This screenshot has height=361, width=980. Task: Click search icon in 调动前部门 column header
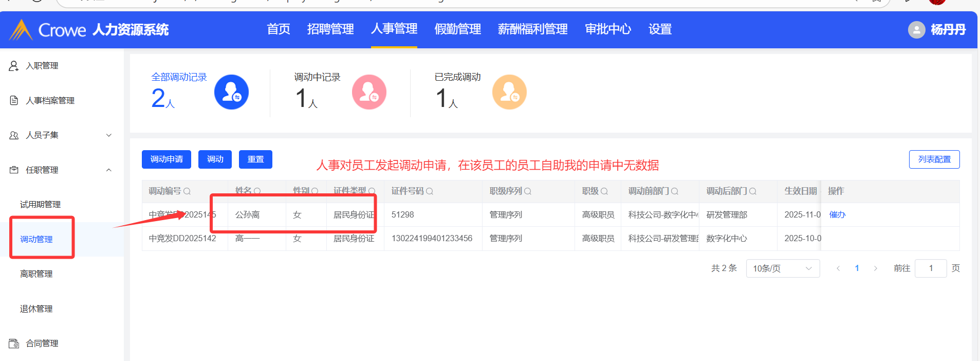tap(675, 191)
